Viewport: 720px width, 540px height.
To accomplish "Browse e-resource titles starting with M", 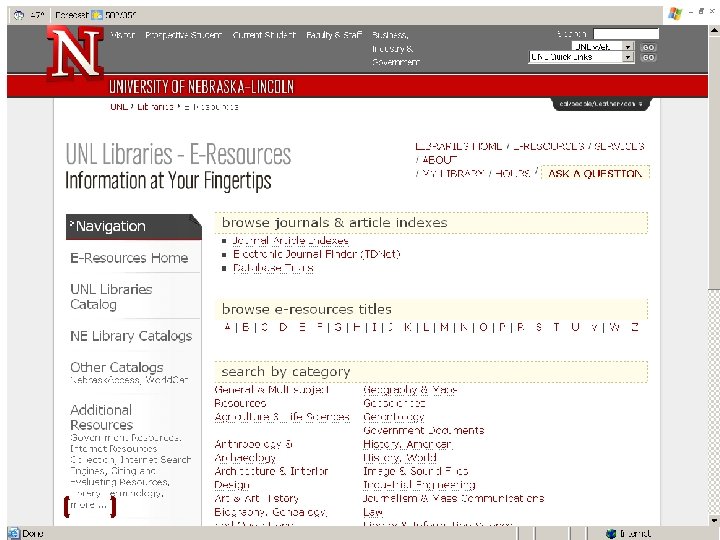I will [444, 327].
